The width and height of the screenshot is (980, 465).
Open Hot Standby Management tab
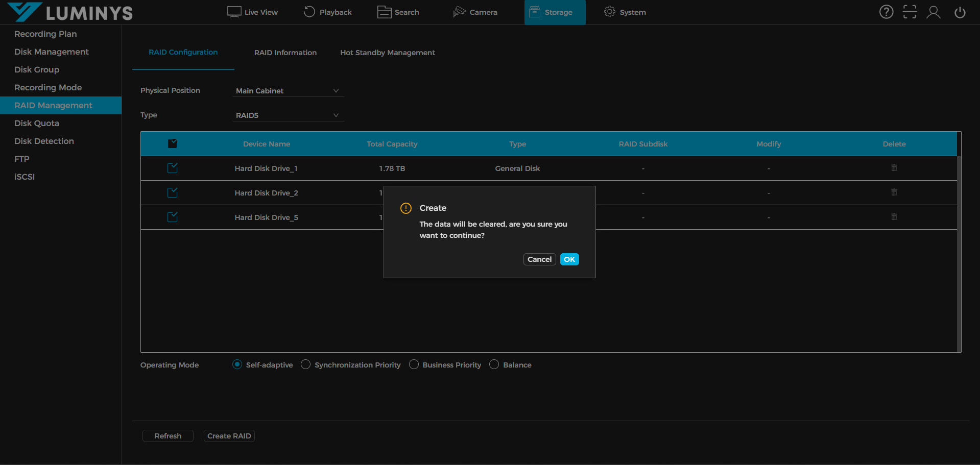[387, 53]
